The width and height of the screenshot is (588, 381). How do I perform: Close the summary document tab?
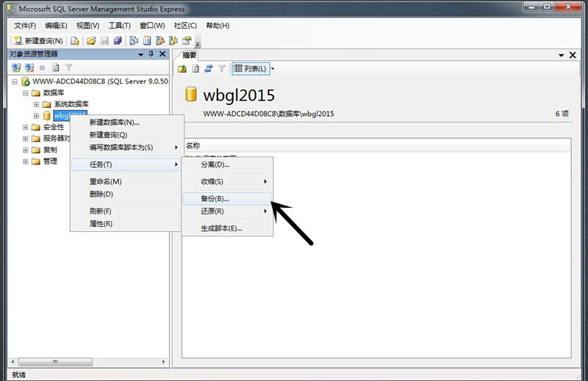click(x=573, y=55)
